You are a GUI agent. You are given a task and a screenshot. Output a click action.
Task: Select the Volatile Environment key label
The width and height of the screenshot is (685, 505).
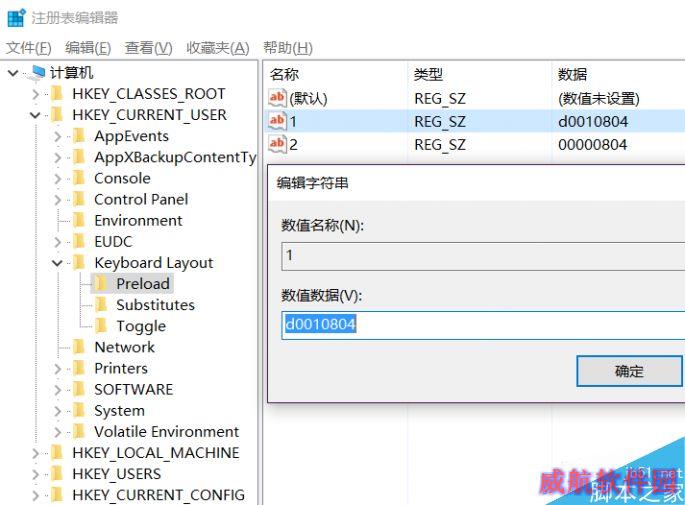(167, 432)
